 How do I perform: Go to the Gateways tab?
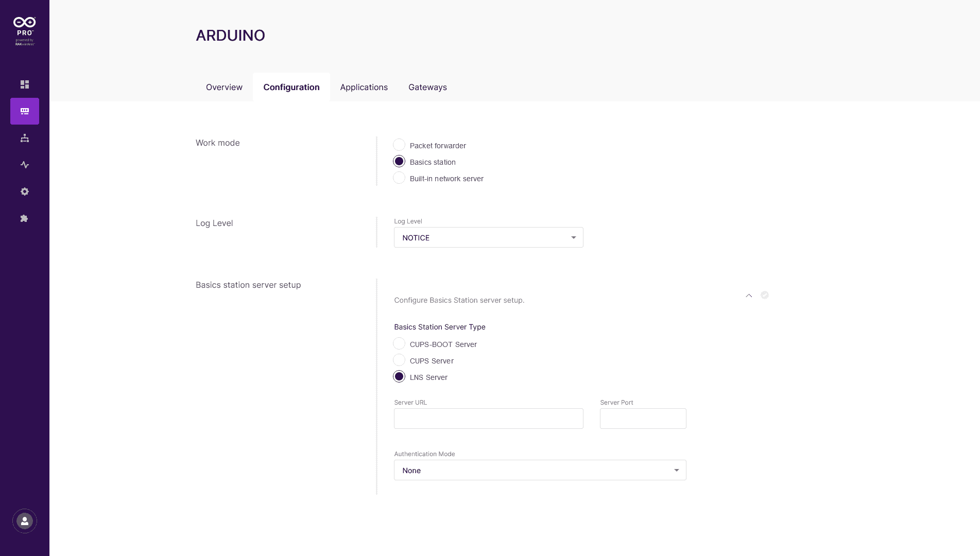click(x=427, y=87)
